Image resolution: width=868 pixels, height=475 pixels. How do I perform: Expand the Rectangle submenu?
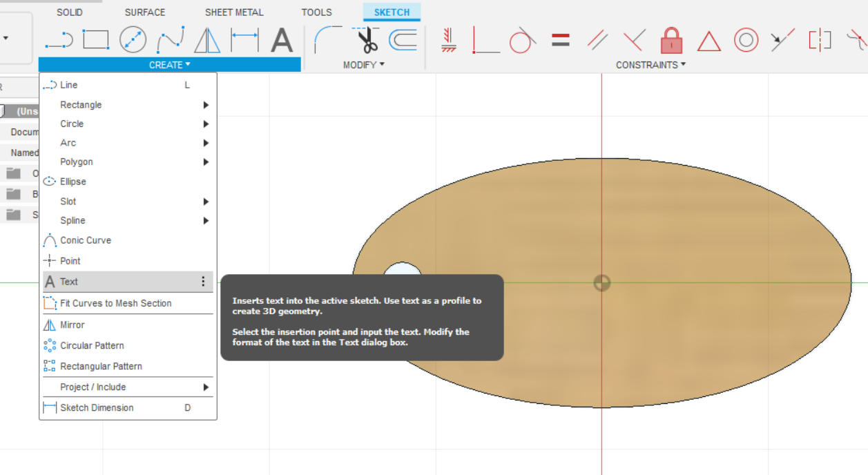pyautogui.click(x=206, y=105)
